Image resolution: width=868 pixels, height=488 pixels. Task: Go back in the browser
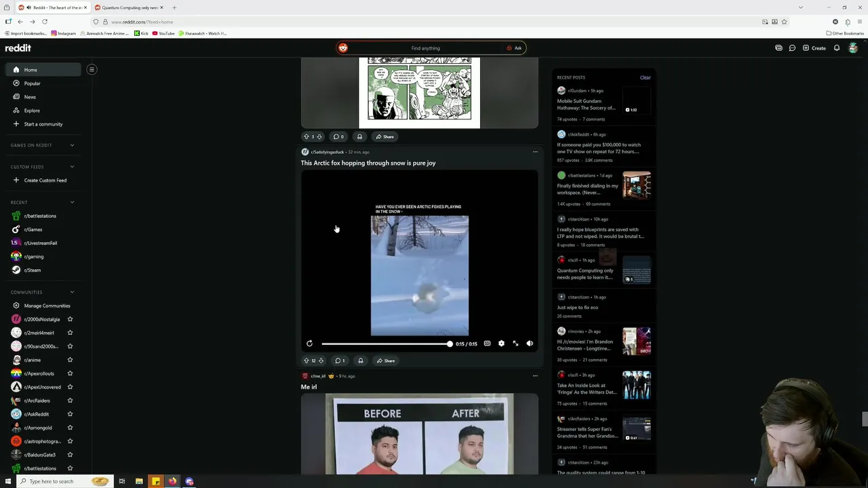(x=20, y=22)
